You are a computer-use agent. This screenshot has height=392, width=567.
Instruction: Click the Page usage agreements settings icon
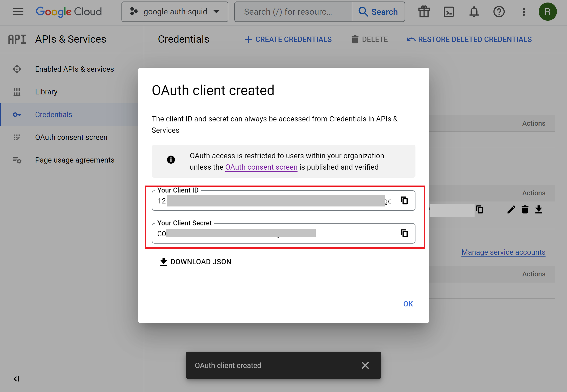click(x=17, y=160)
